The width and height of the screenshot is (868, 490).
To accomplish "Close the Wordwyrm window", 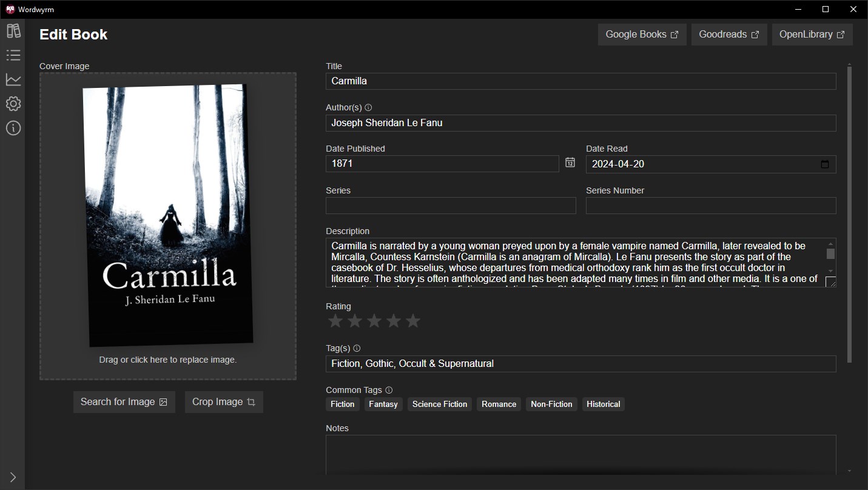I will pos(853,9).
